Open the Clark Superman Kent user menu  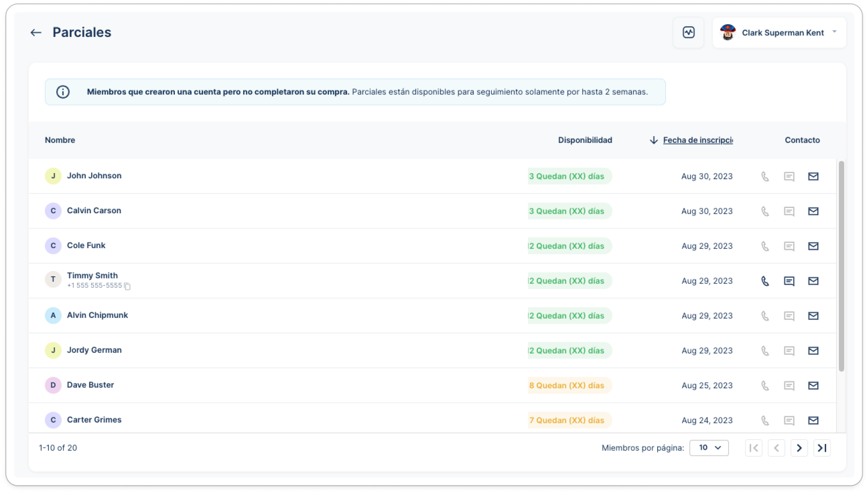(779, 32)
